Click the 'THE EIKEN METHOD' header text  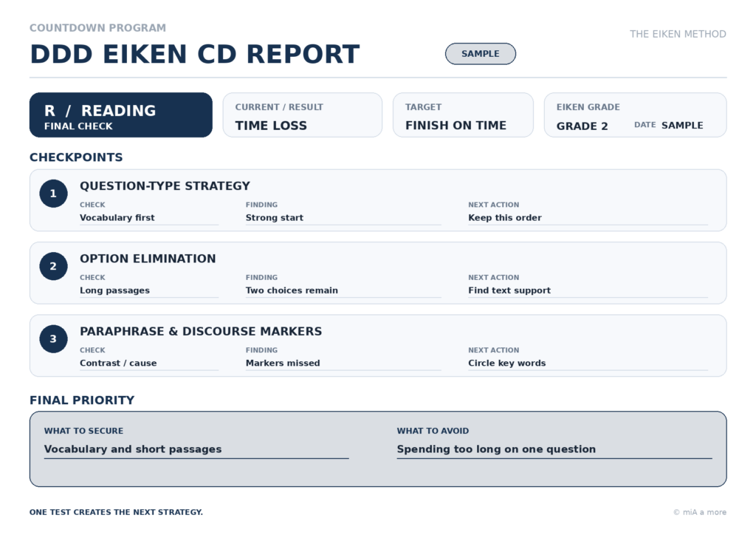[x=678, y=34]
